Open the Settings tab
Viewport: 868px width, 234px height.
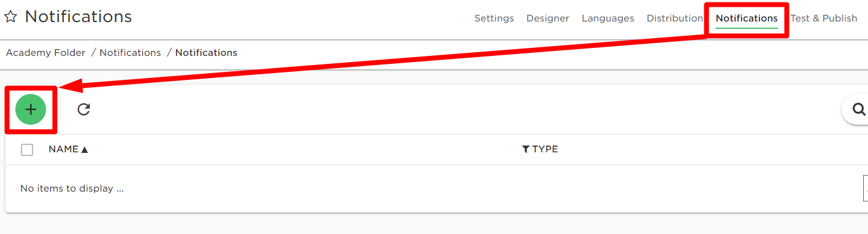tap(494, 18)
